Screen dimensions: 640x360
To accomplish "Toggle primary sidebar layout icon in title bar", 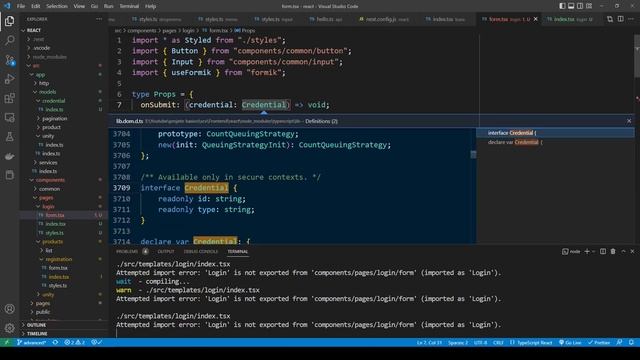I will click(x=562, y=6).
